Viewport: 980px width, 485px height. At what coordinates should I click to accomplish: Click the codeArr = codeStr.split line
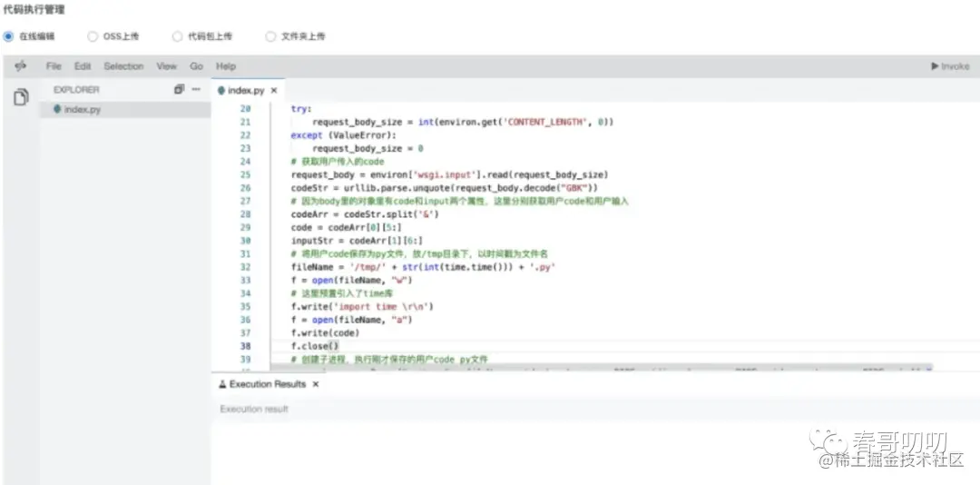pyautogui.click(x=366, y=214)
